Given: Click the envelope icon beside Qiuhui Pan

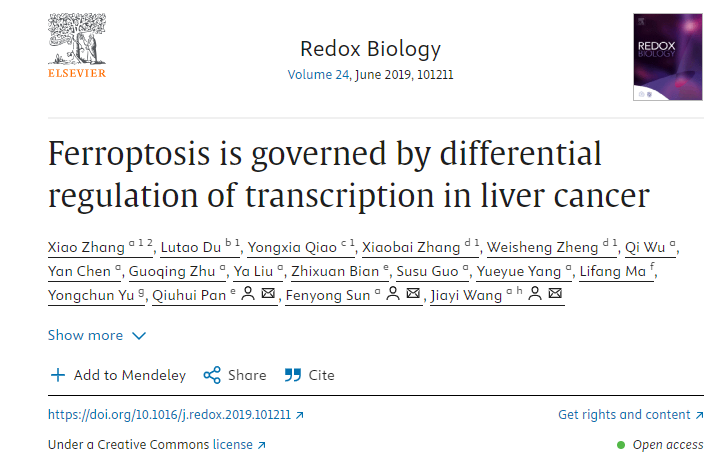Looking at the screenshot, I should pyautogui.click(x=268, y=293).
